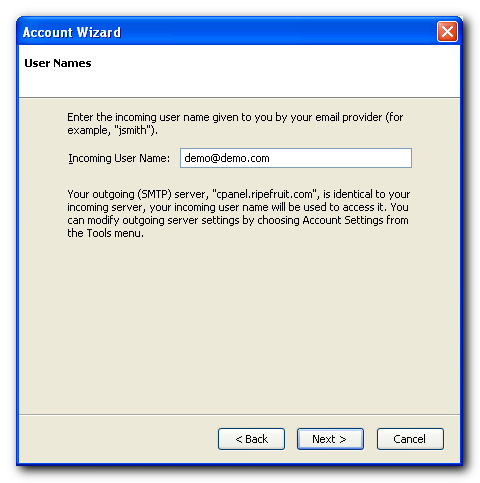
Task: Close the Account Wizard with red X
Action: click(x=447, y=32)
